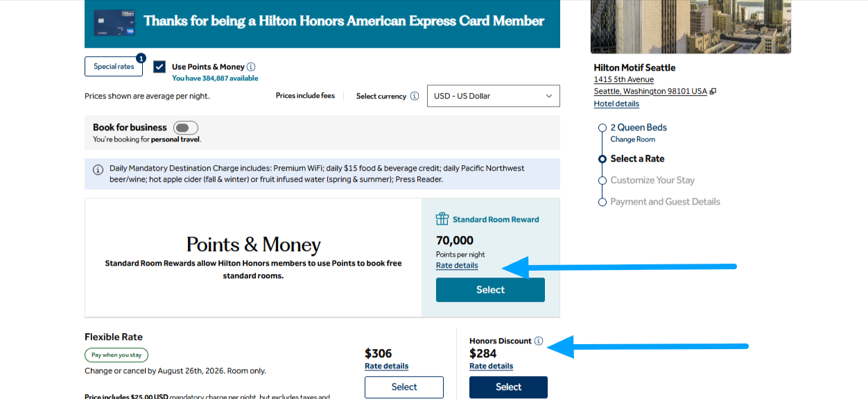Viewport: 868px width, 399px height.
Task: Select the Standard Room Reward rate
Action: coord(490,290)
